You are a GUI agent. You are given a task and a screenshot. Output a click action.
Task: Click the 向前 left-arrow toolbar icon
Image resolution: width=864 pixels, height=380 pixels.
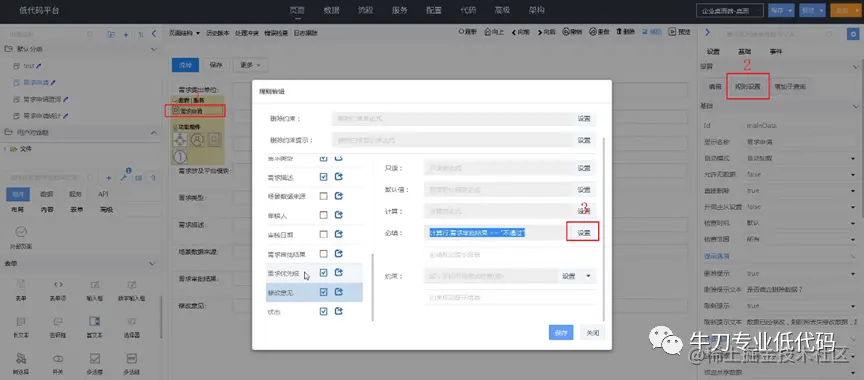(514, 32)
